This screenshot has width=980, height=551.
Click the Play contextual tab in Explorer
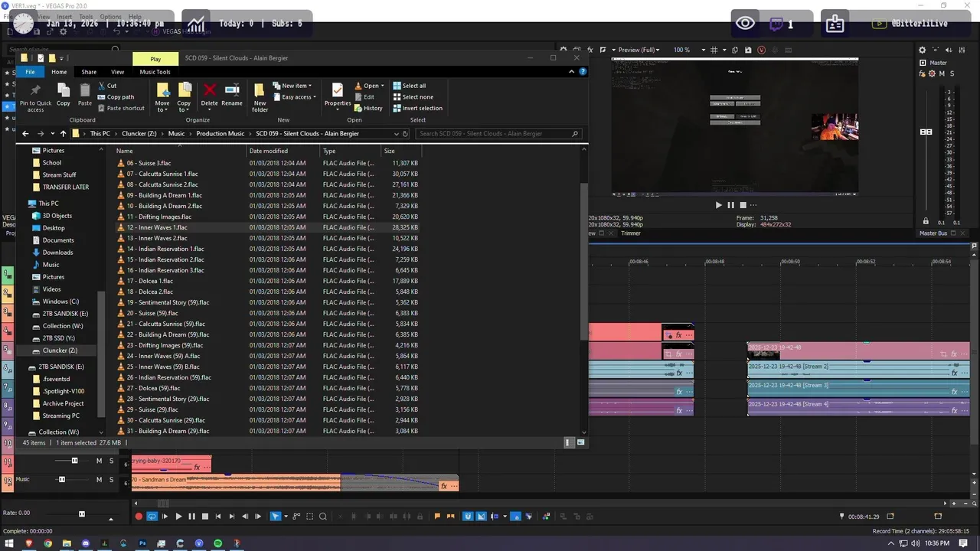155,59
